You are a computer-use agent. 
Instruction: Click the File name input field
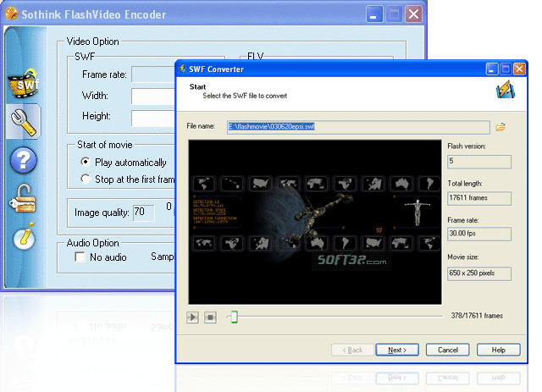[358, 127]
